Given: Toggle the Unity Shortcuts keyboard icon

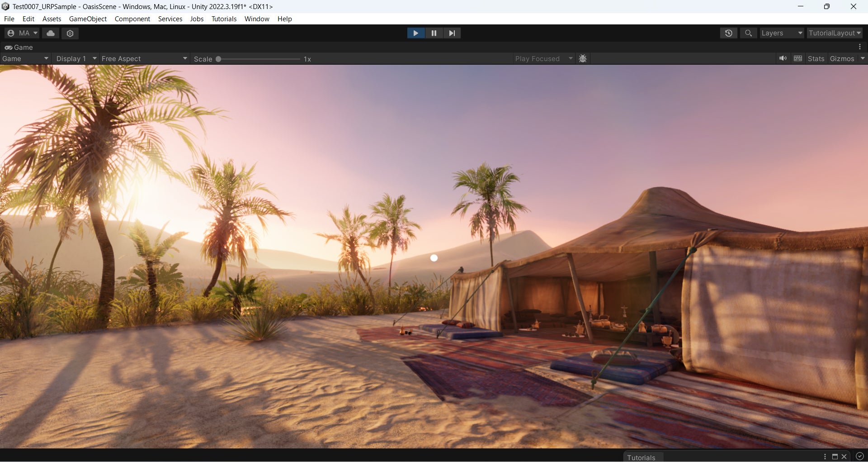Looking at the screenshot, I should tap(798, 58).
